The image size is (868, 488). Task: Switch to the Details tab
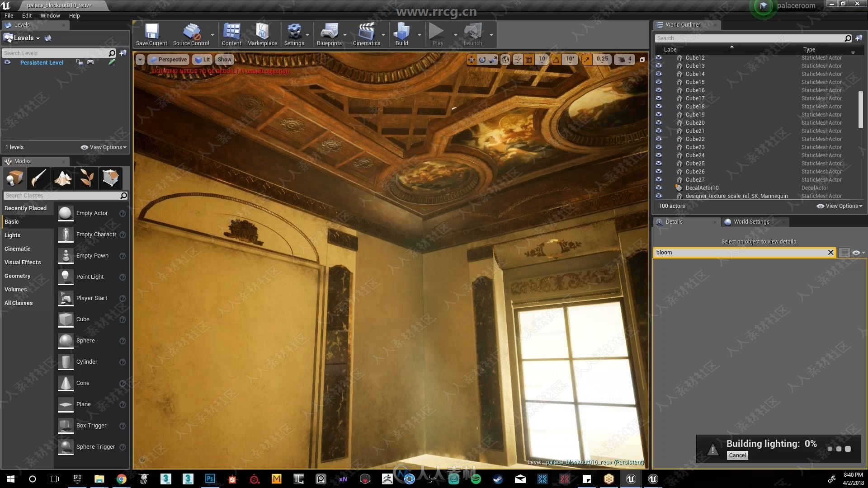point(674,221)
